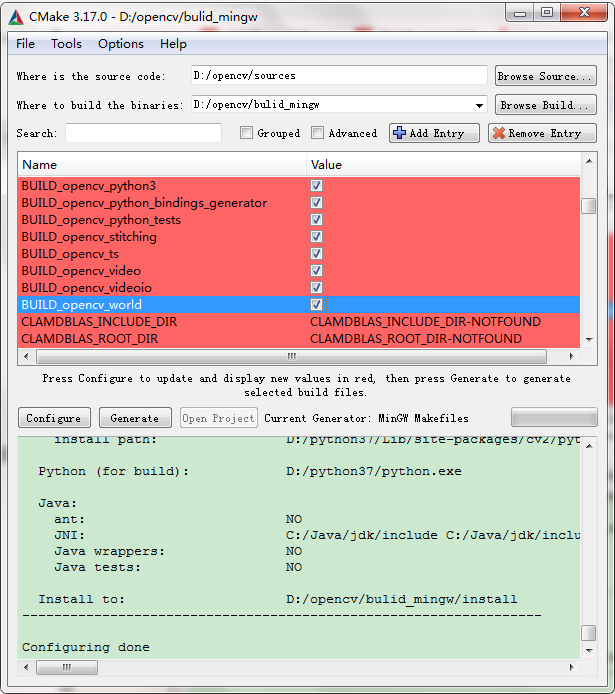
Task: Click the Open Project button
Action: click(219, 418)
